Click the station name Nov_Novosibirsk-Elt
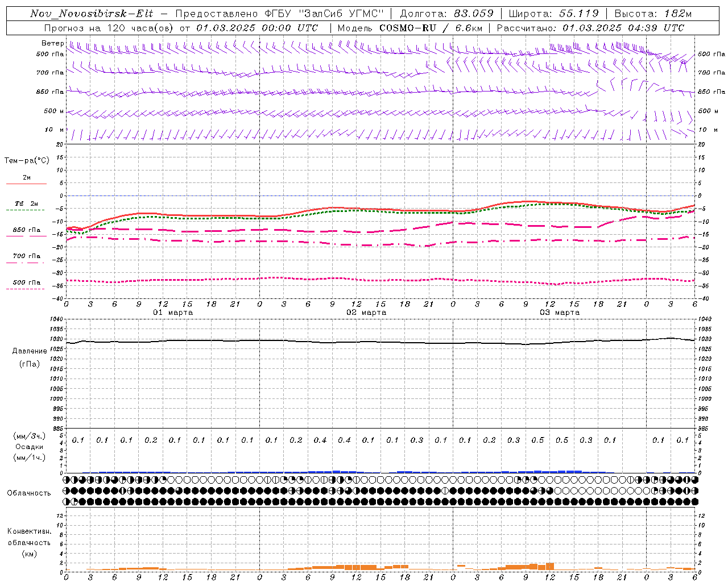This screenshot has height=582, width=728. click(92, 14)
